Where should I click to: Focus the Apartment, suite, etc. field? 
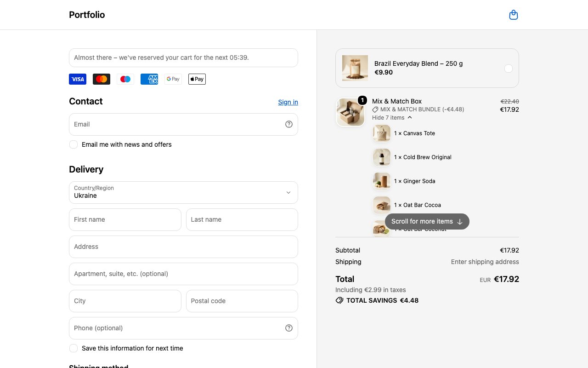click(x=183, y=274)
